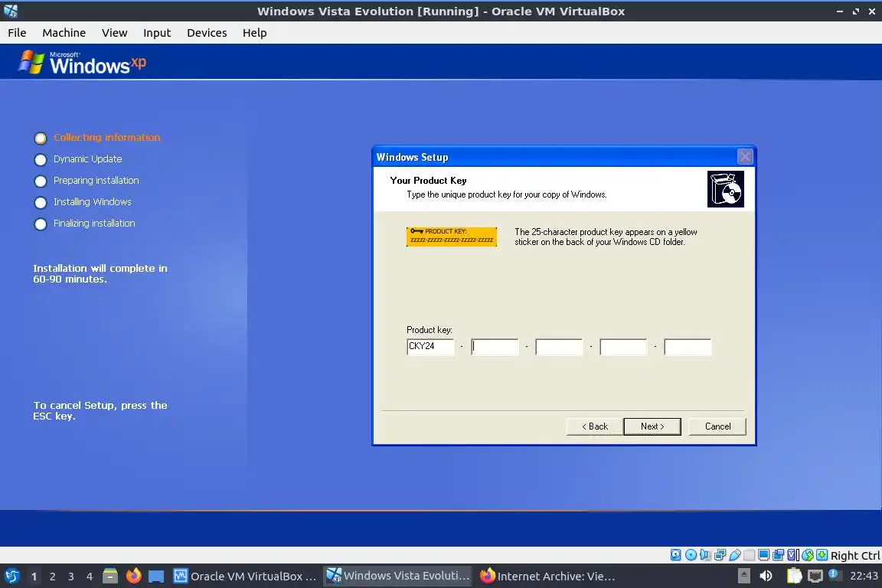Switch to workspace 3

tap(71, 577)
